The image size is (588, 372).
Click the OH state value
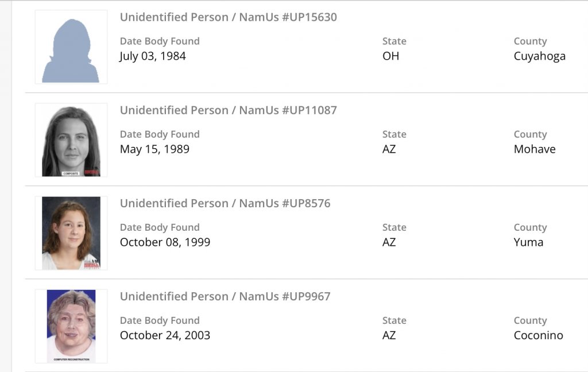coord(390,56)
